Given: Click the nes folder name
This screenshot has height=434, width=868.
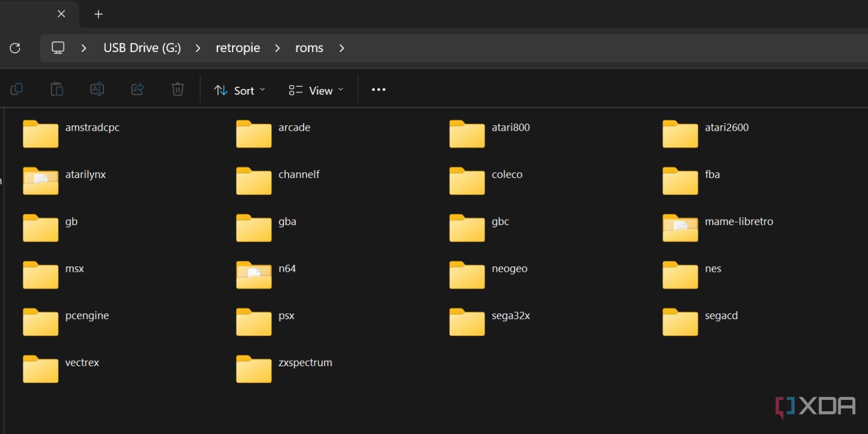Looking at the screenshot, I should [x=713, y=269].
